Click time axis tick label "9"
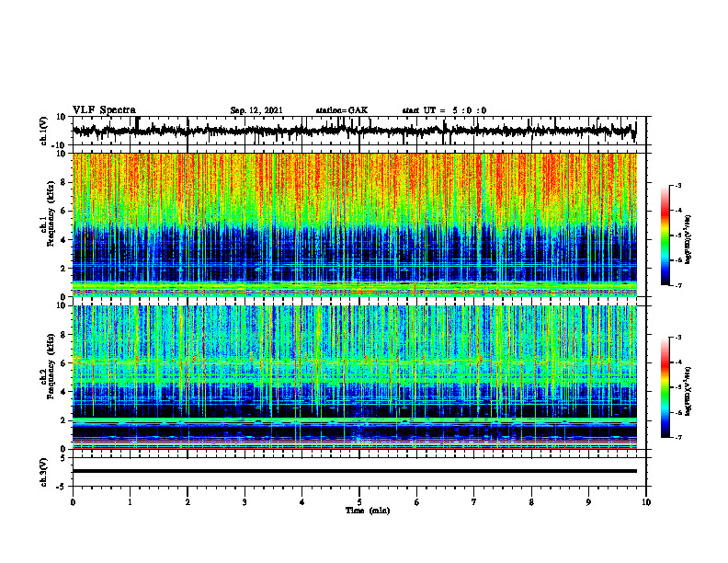This screenshot has width=728, height=563. pos(588,502)
